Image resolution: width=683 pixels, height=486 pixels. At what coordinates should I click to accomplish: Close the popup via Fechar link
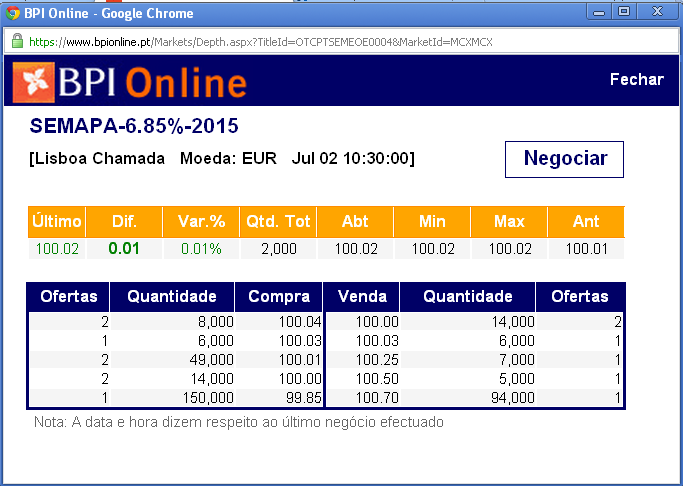pyautogui.click(x=636, y=79)
